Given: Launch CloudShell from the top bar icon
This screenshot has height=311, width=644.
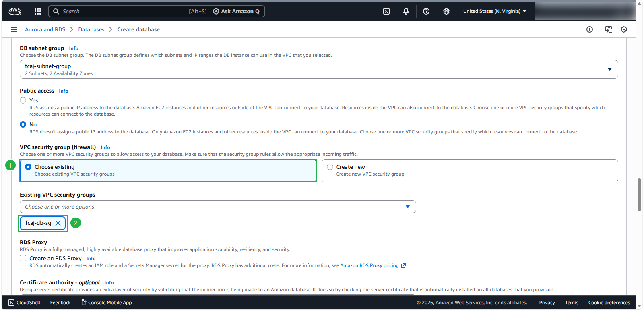Looking at the screenshot, I should 386,11.
